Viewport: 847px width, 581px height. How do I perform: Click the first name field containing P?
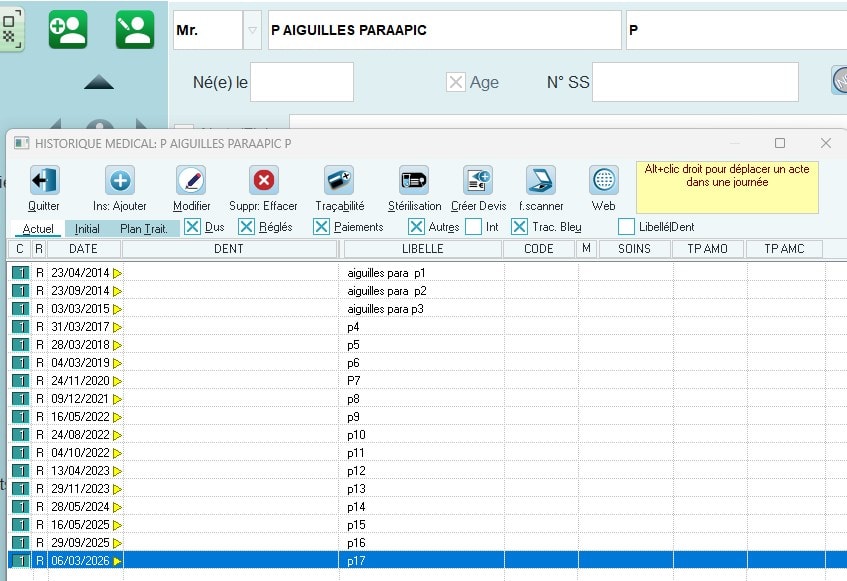pos(737,30)
